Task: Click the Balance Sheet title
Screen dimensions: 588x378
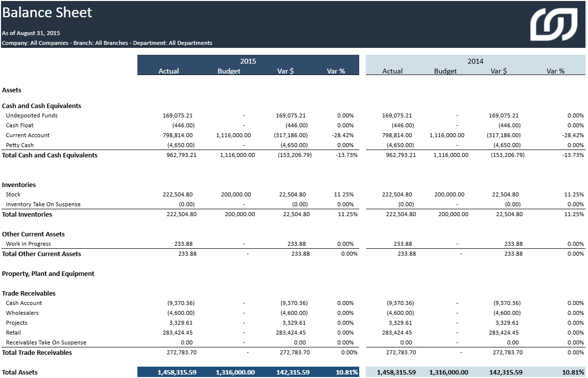Action: (47, 12)
